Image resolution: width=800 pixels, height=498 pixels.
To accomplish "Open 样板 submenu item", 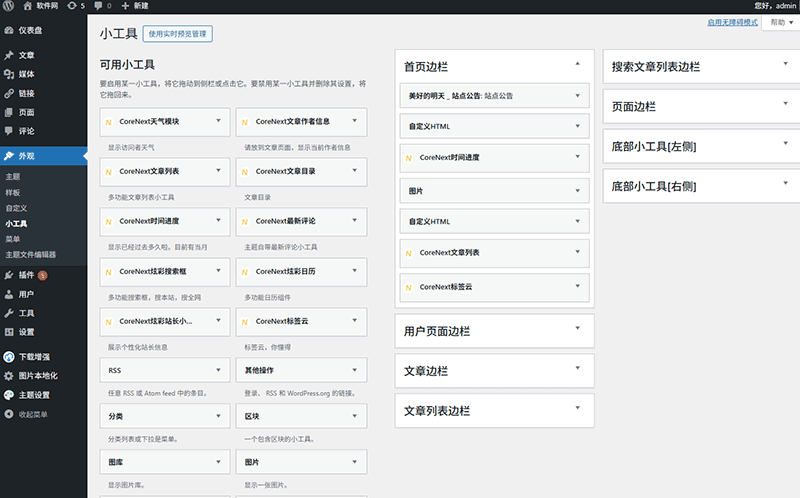I will pos(13,192).
